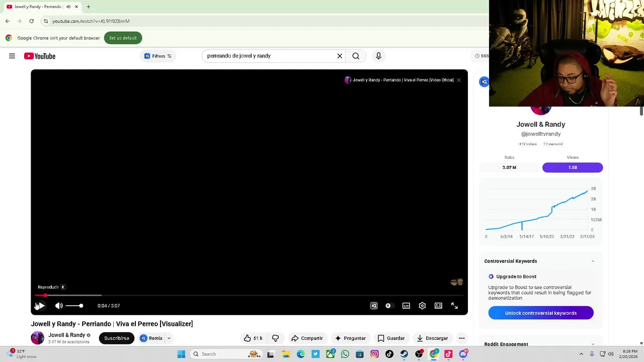644x362 pixels.
Task: Open the @jowelltvrandy handle link
Action: (541, 134)
